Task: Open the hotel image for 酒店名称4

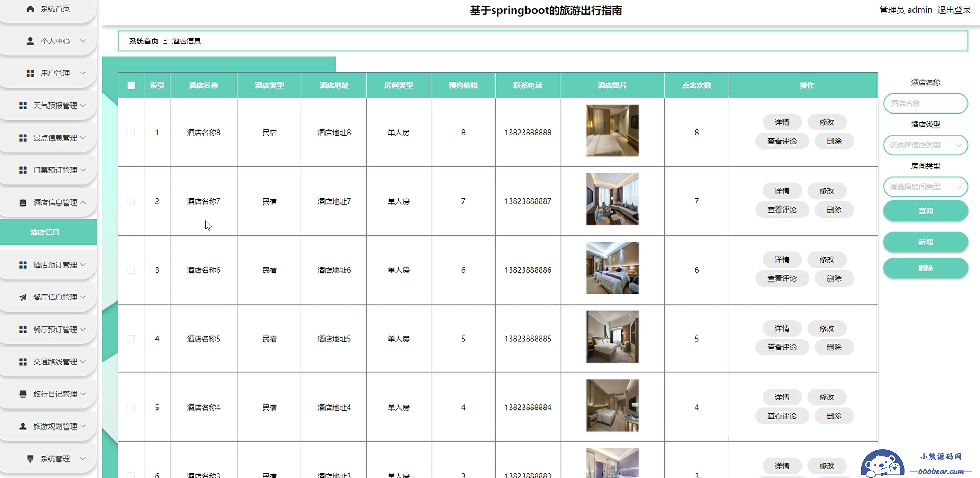Action: [x=612, y=406]
